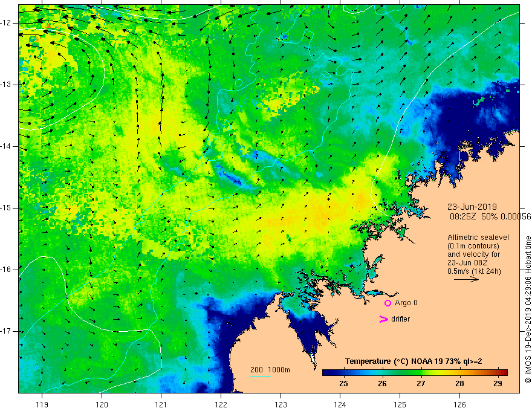Click the latitude axis label -14
Screen dimensions: 532x411
pos(7,146)
